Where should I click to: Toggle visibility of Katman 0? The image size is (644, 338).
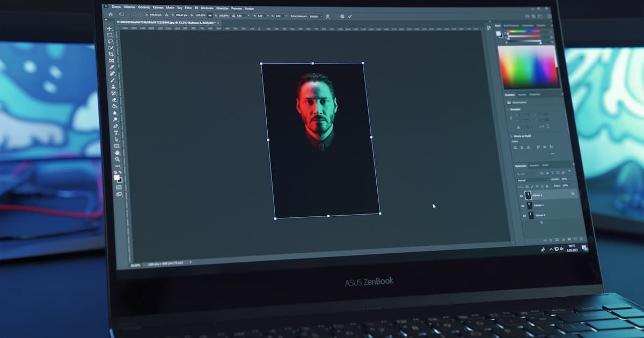point(524,215)
